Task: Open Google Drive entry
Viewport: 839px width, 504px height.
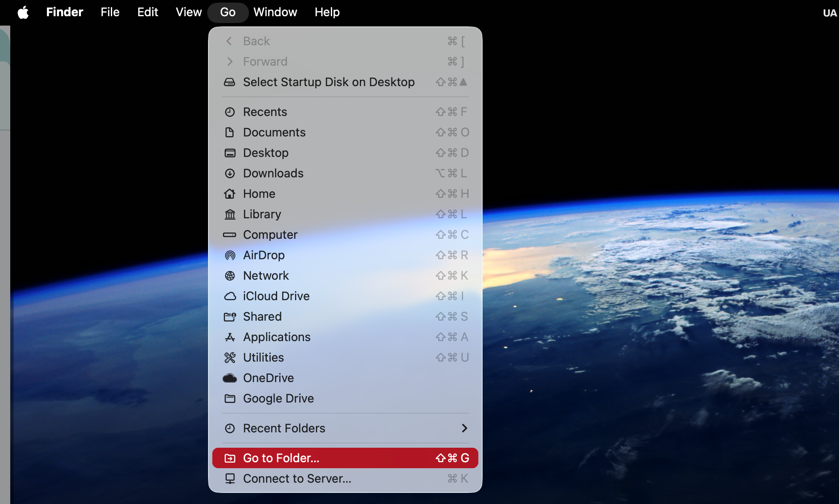Action: point(345,398)
